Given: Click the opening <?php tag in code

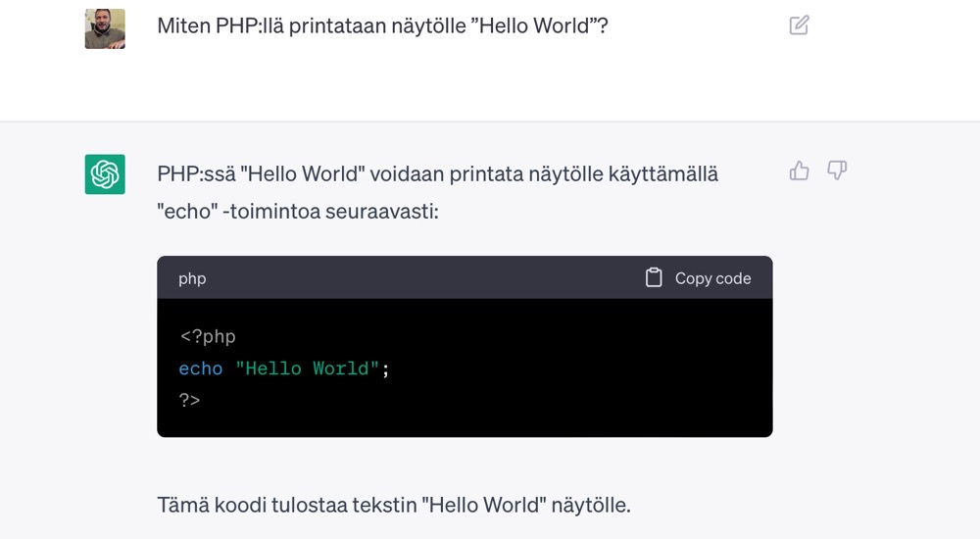Looking at the screenshot, I should pos(208,337).
